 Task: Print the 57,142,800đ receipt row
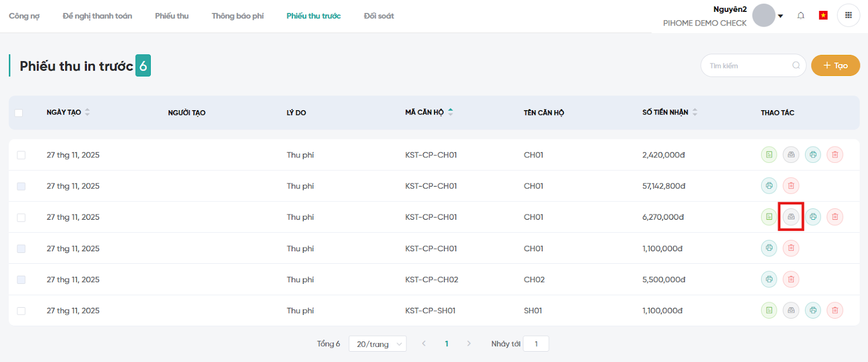pyautogui.click(x=769, y=186)
